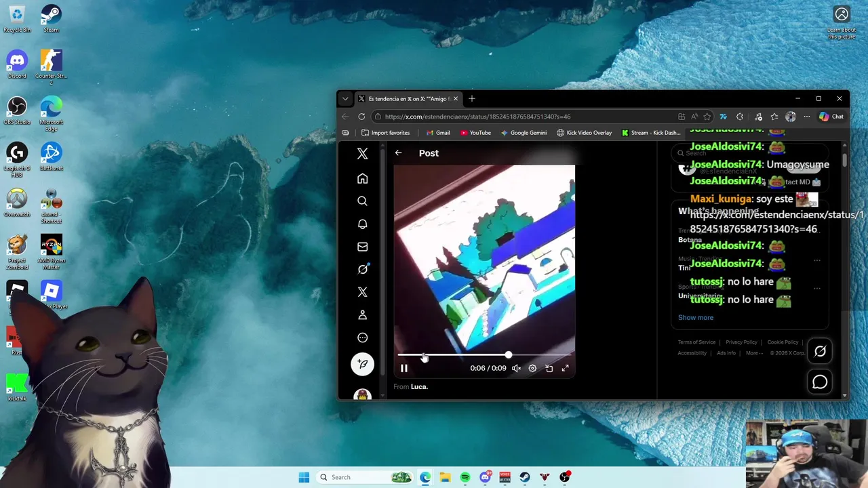Open Grok icon in X sidebar
The width and height of the screenshot is (868, 488).
[362, 270]
